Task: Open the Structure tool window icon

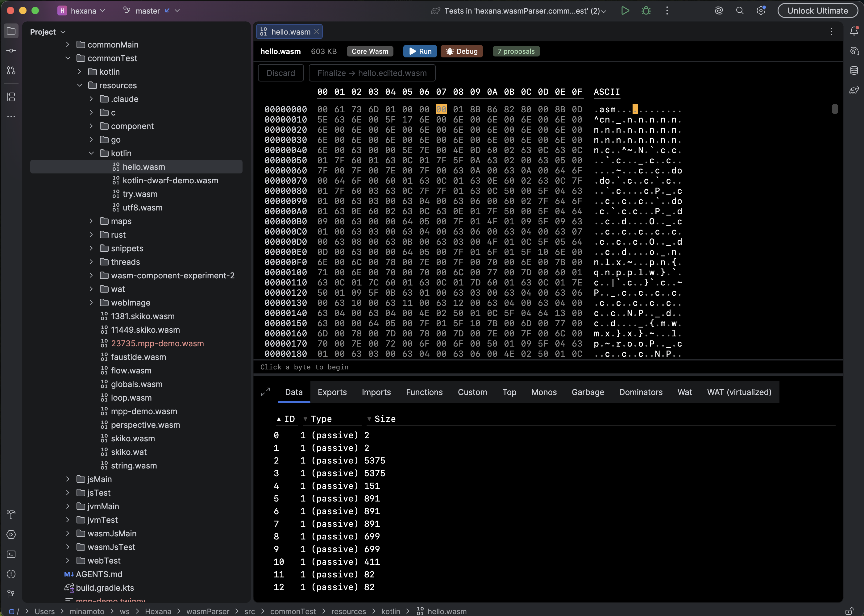Action: coord(11,97)
